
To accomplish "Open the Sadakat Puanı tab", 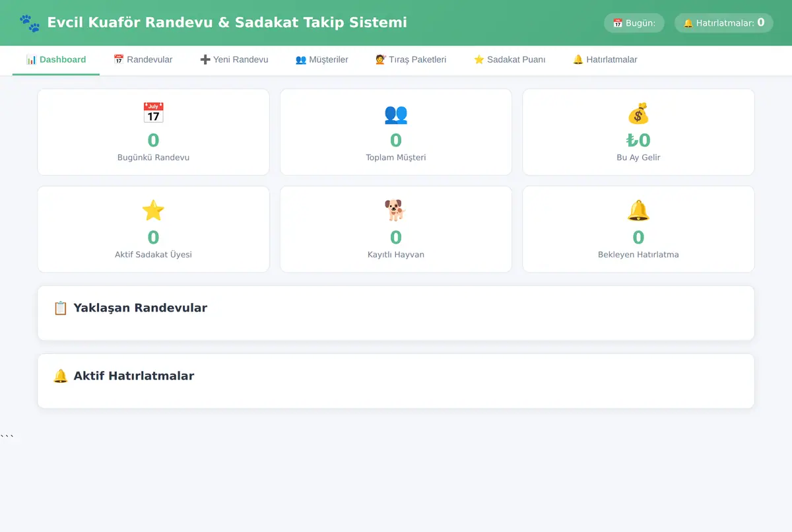I will click(x=510, y=60).
